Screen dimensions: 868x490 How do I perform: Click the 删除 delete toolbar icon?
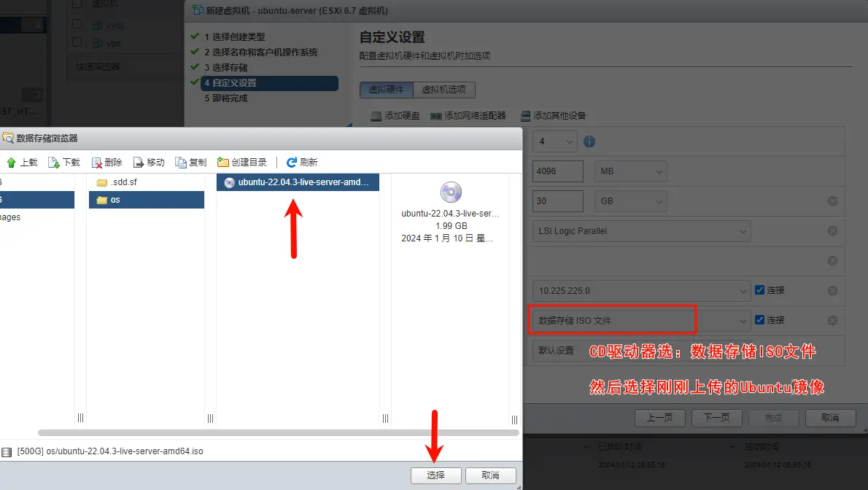click(x=96, y=162)
